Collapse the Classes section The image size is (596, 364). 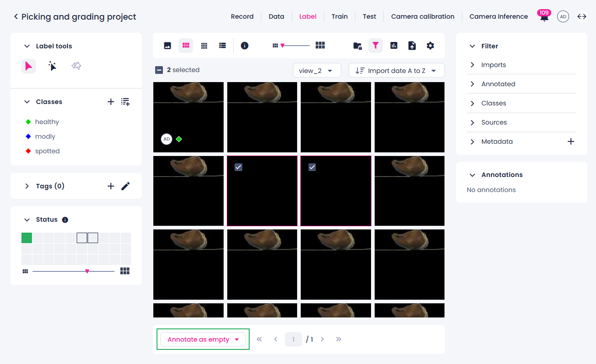[26, 102]
